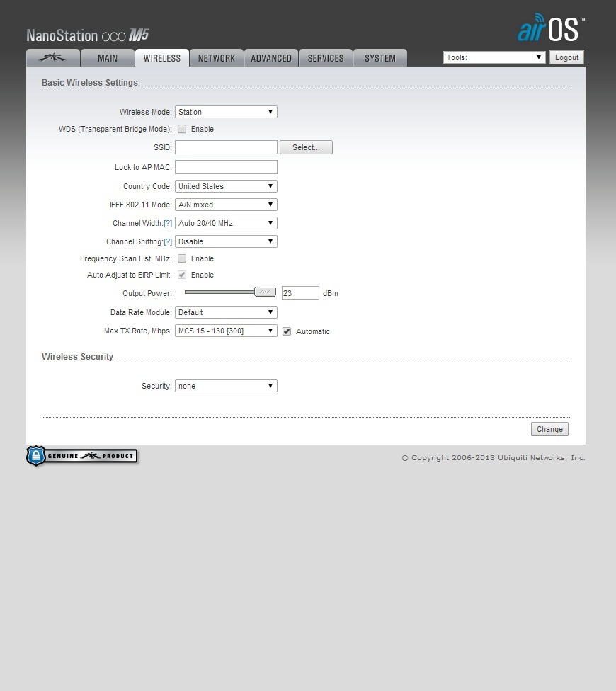Open the Tools dropdown
Image resolution: width=616 pixels, height=691 pixels.
[494, 57]
